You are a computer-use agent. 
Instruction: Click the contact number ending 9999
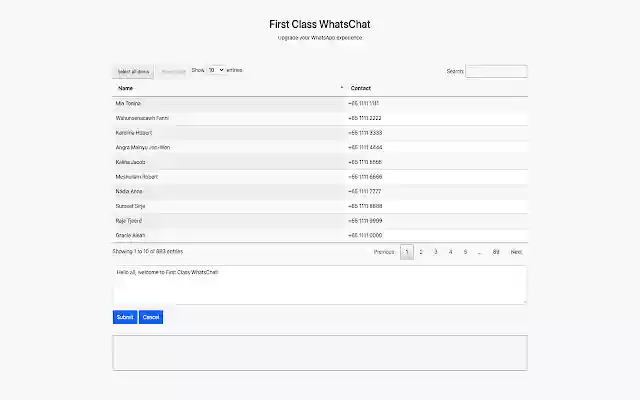pos(365,221)
